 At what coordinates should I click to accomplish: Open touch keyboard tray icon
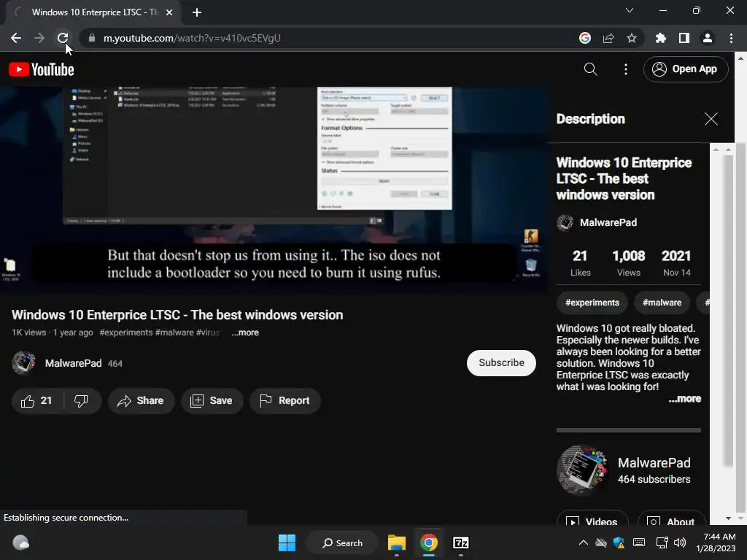pyautogui.click(x=639, y=542)
